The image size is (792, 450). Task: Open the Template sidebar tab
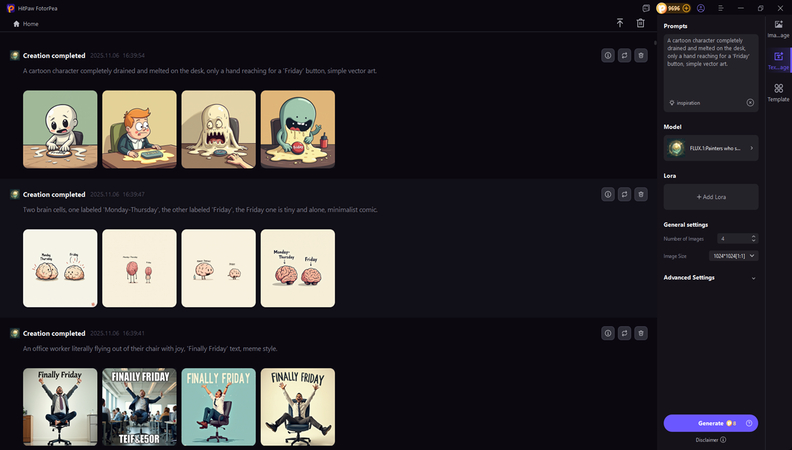coord(778,93)
